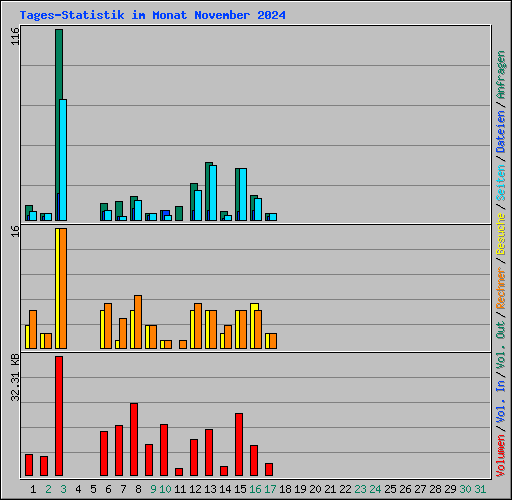Select the 'Seiten' legend label
The width and height of the screenshot is (512, 500).
(500, 183)
